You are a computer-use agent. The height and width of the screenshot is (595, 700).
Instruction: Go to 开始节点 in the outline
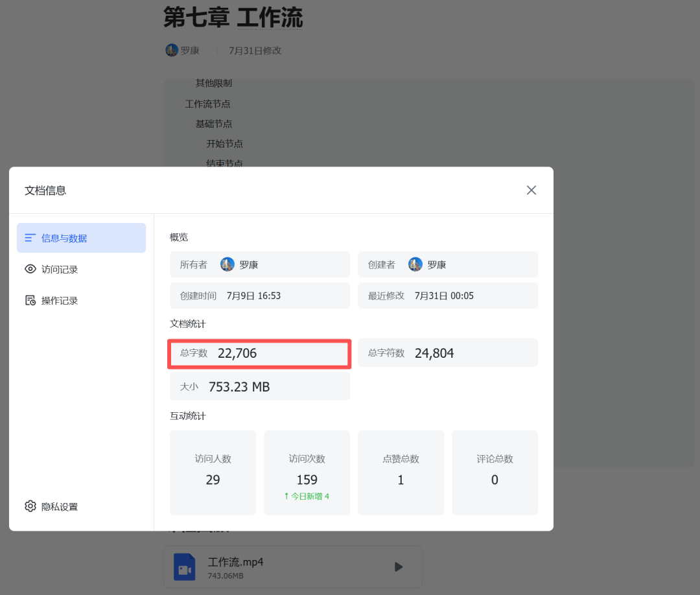click(224, 144)
